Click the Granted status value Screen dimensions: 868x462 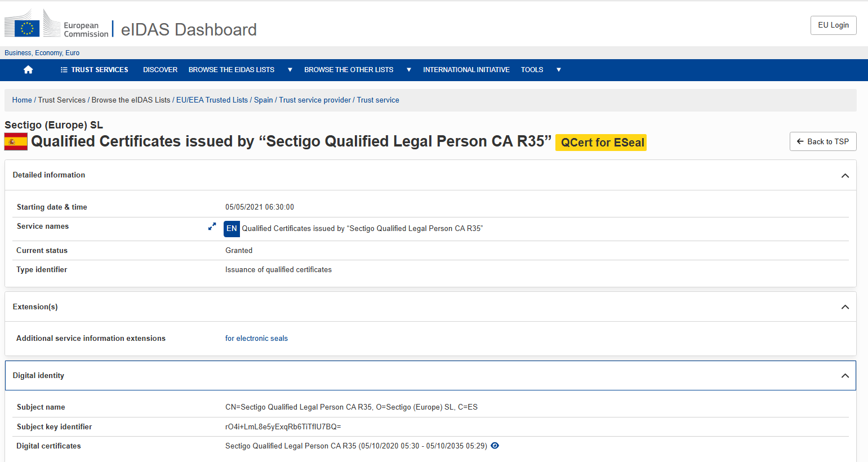click(x=239, y=251)
